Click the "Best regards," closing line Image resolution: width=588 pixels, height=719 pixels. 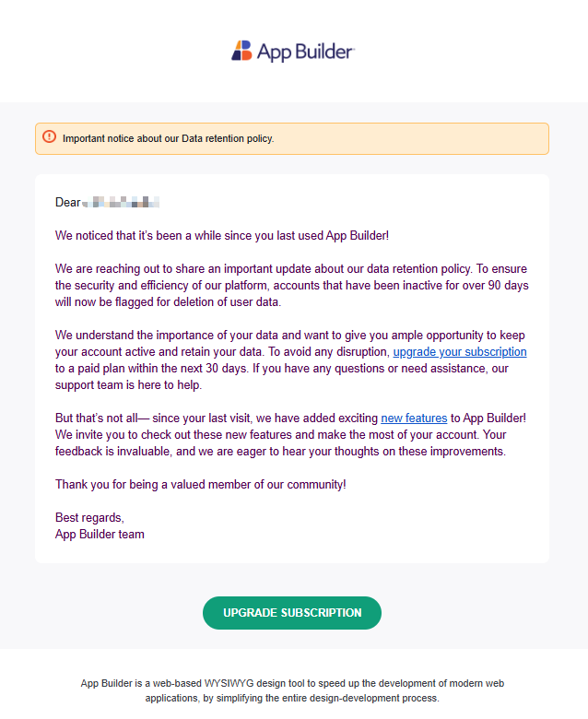tap(89, 518)
